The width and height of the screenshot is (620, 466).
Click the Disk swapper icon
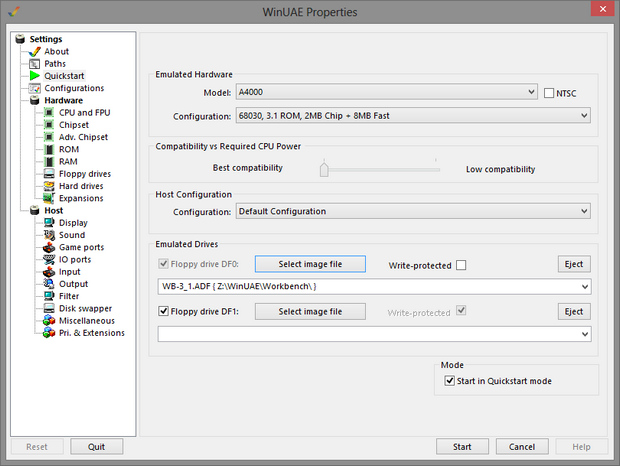point(49,308)
